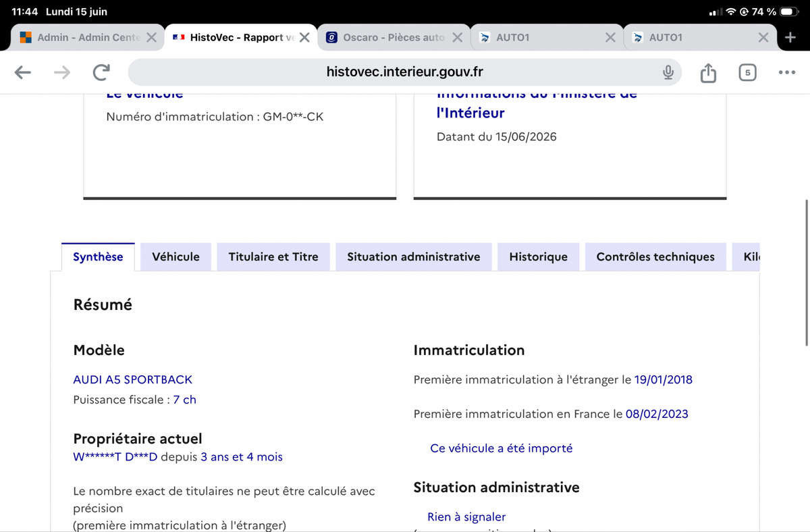This screenshot has height=532, width=810.
Task: Open the Contrôles techniques tab
Action: pos(655,257)
